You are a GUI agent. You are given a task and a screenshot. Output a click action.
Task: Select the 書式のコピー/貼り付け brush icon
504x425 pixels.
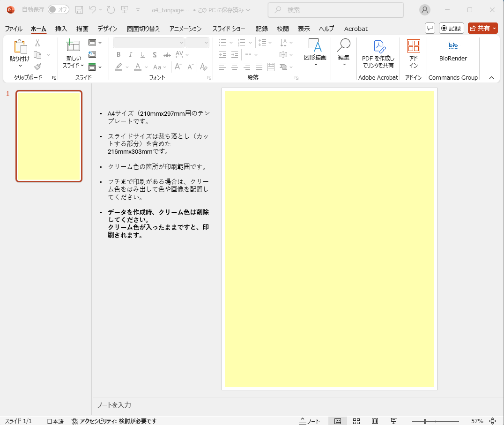(x=37, y=66)
